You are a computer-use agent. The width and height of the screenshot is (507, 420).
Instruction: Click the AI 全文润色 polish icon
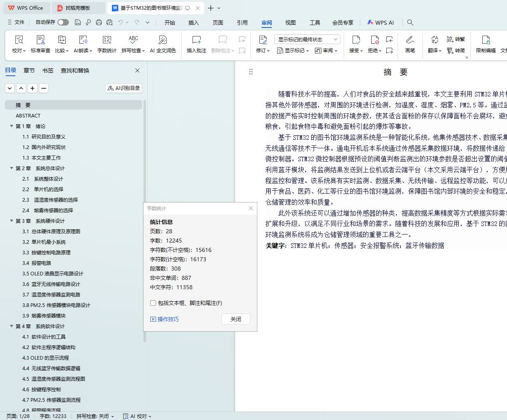163,40
